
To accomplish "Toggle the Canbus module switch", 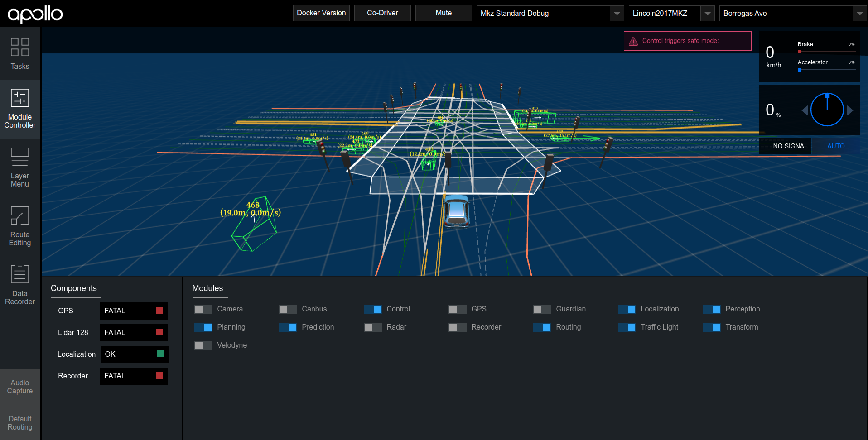I will (288, 309).
